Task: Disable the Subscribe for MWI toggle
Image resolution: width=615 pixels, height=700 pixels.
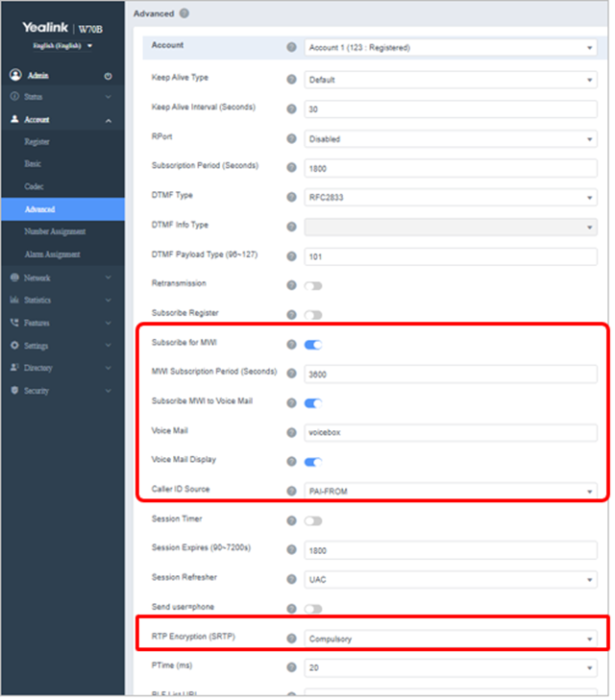Action: 312,345
